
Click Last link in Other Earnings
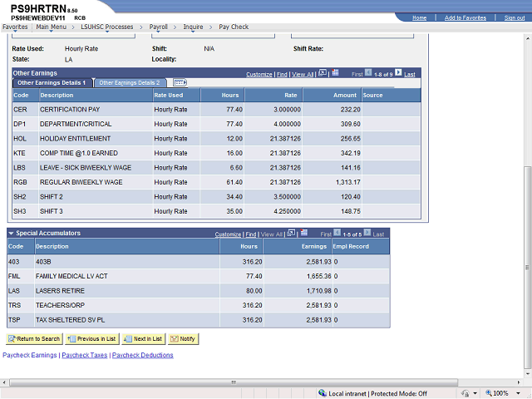(x=410, y=74)
